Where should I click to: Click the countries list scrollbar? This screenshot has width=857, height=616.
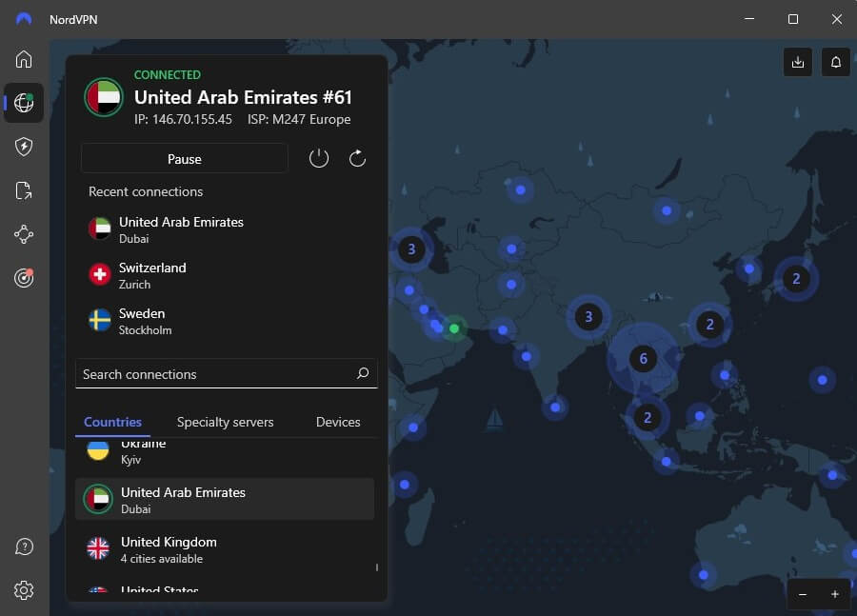376,567
